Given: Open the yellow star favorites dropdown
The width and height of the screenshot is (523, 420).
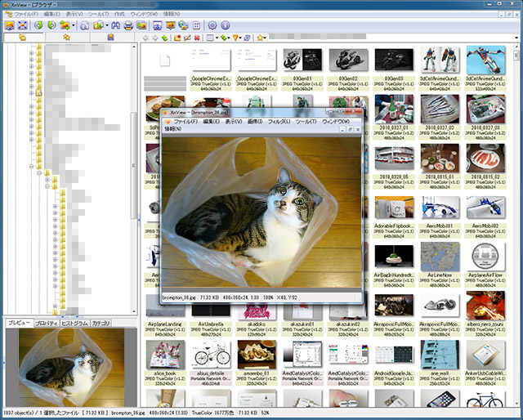Looking at the screenshot, I should 261,38.
